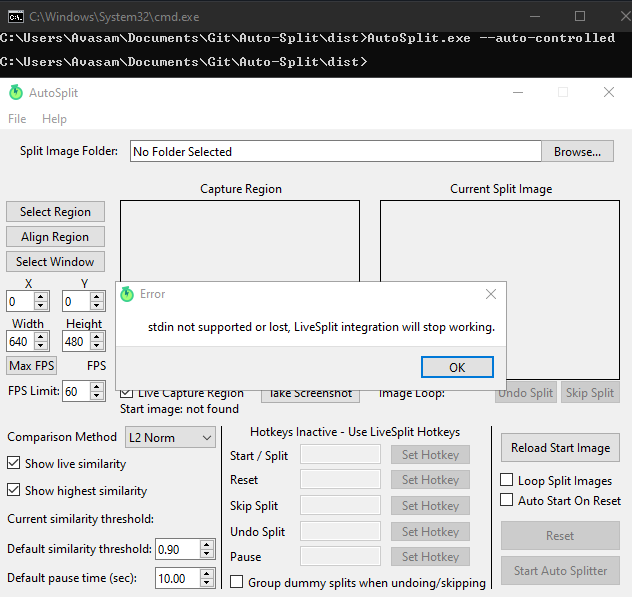Viewport: 632px width, 597px height.
Task: Toggle Group dummy splits when undoing/skipping checkbox
Action: coord(237,582)
